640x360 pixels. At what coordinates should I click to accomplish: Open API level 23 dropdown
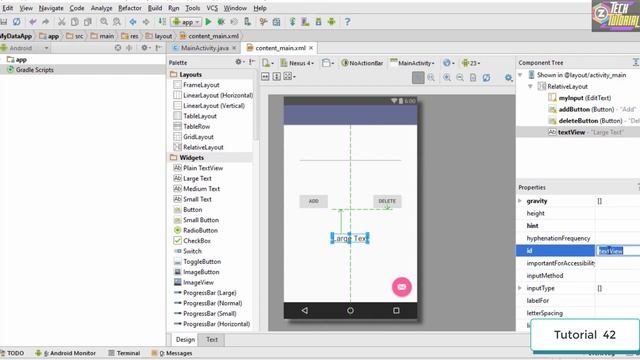pos(471,63)
